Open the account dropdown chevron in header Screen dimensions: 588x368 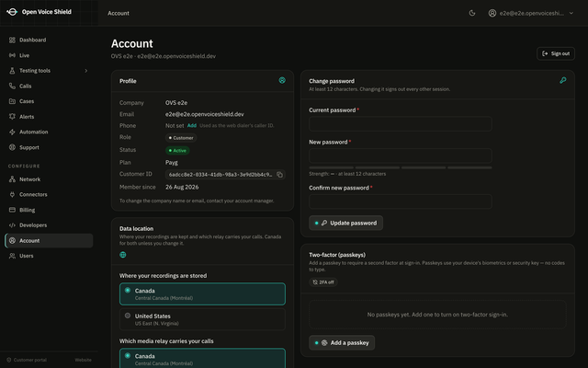571,13
